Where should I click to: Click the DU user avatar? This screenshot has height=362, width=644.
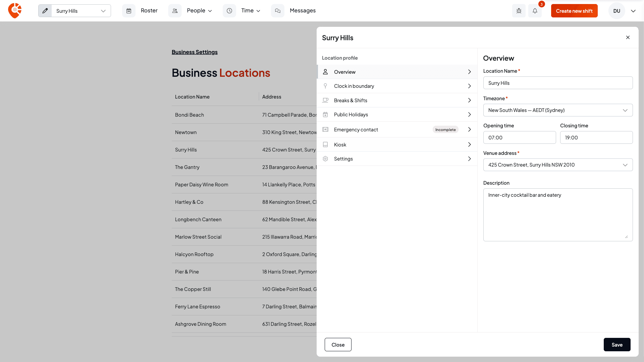(616, 11)
